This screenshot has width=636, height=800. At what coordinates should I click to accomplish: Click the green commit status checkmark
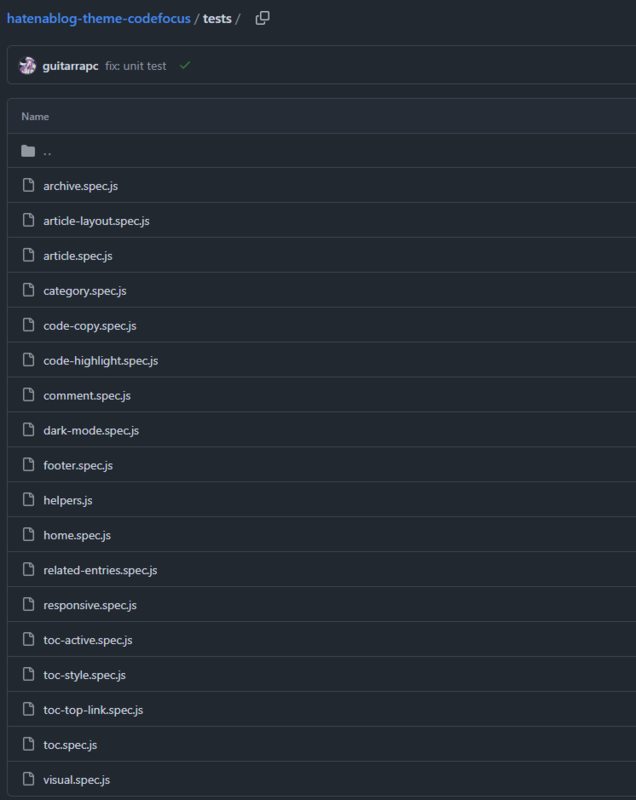point(185,65)
